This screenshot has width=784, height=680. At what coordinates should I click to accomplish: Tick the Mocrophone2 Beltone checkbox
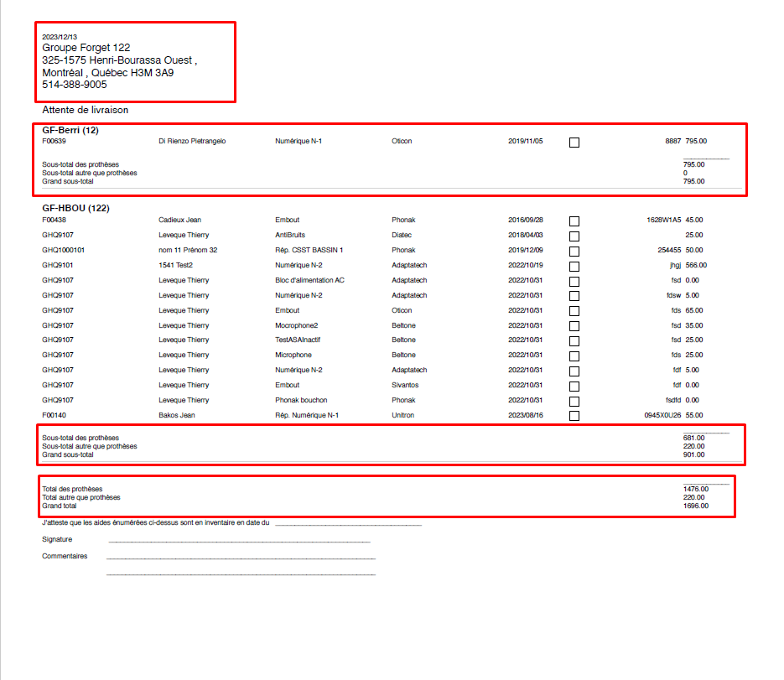coord(574,327)
